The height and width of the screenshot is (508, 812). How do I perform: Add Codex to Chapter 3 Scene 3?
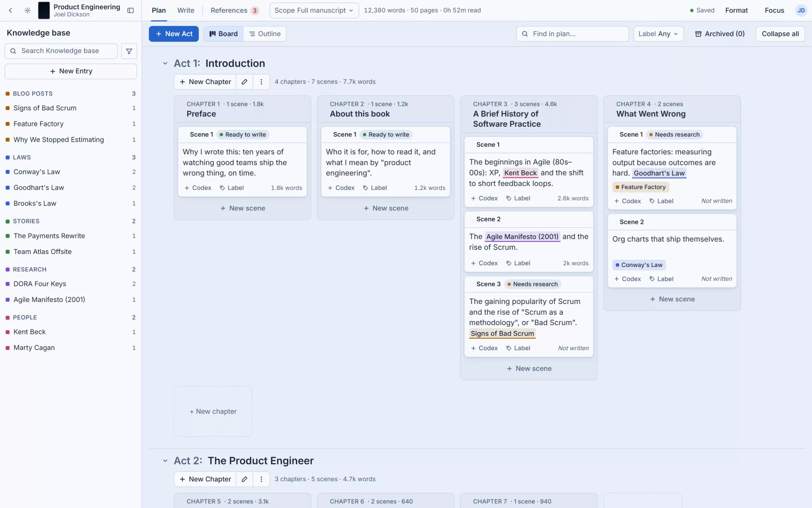coord(484,348)
